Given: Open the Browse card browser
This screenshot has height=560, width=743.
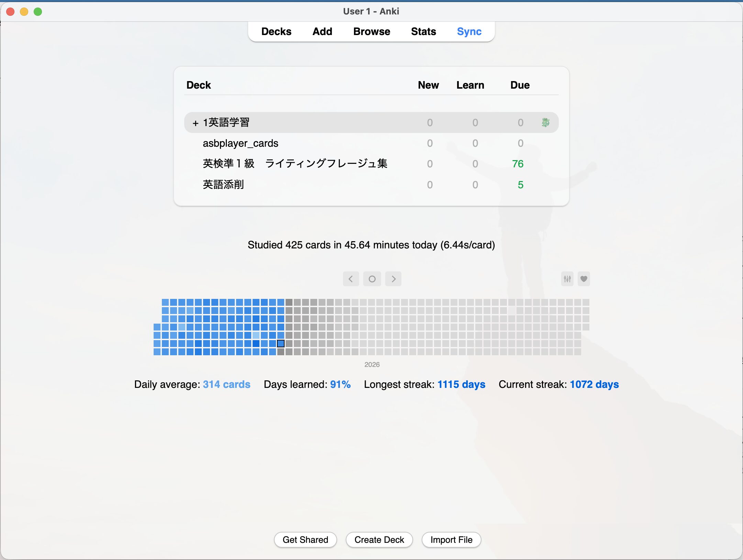Looking at the screenshot, I should click(x=371, y=32).
